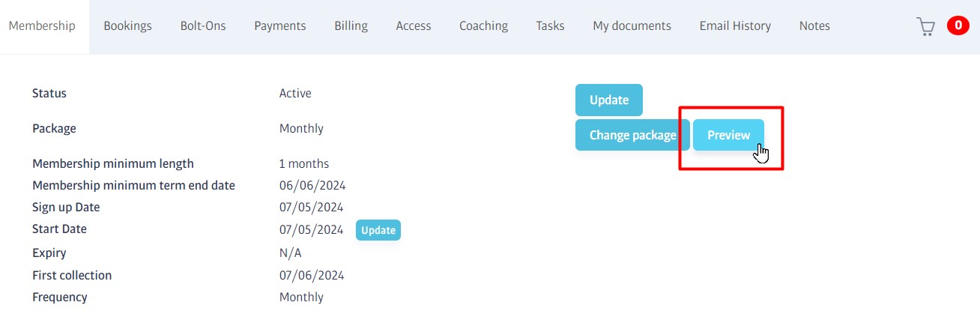Click the First collection date value
This screenshot has width=980, height=320.
(x=312, y=275)
